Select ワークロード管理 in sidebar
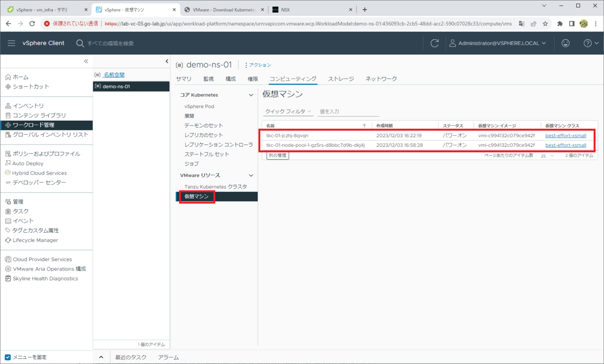This screenshot has height=364, width=604. click(x=46, y=125)
